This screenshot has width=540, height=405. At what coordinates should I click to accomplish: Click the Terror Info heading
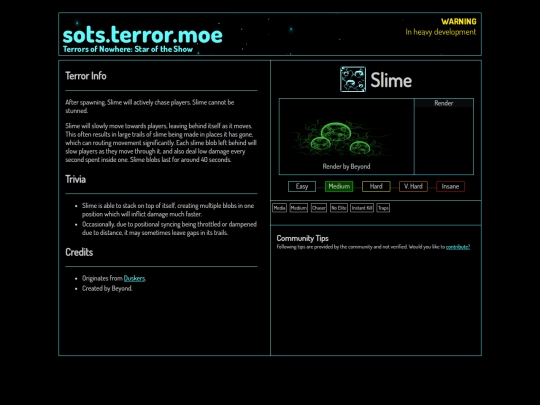(x=86, y=76)
